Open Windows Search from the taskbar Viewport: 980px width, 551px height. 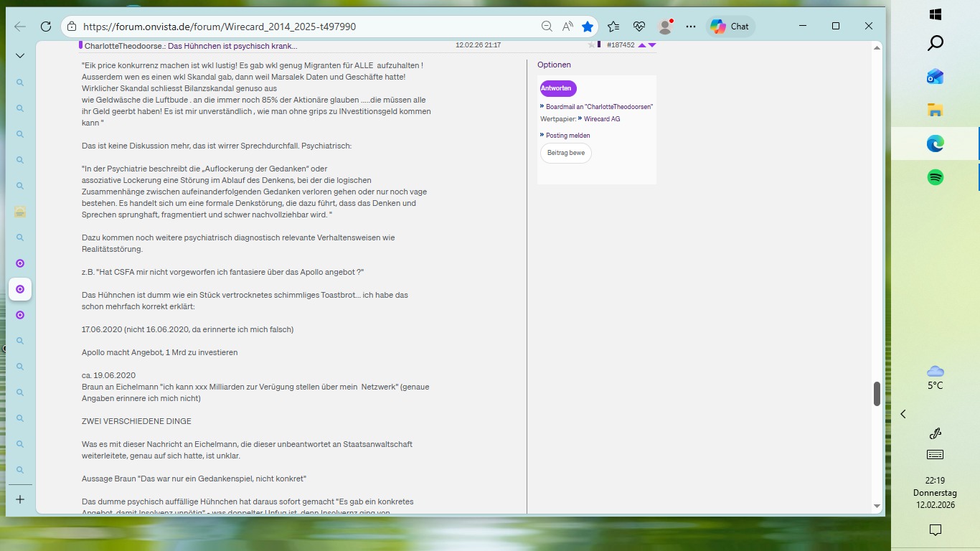click(x=934, y=43)
